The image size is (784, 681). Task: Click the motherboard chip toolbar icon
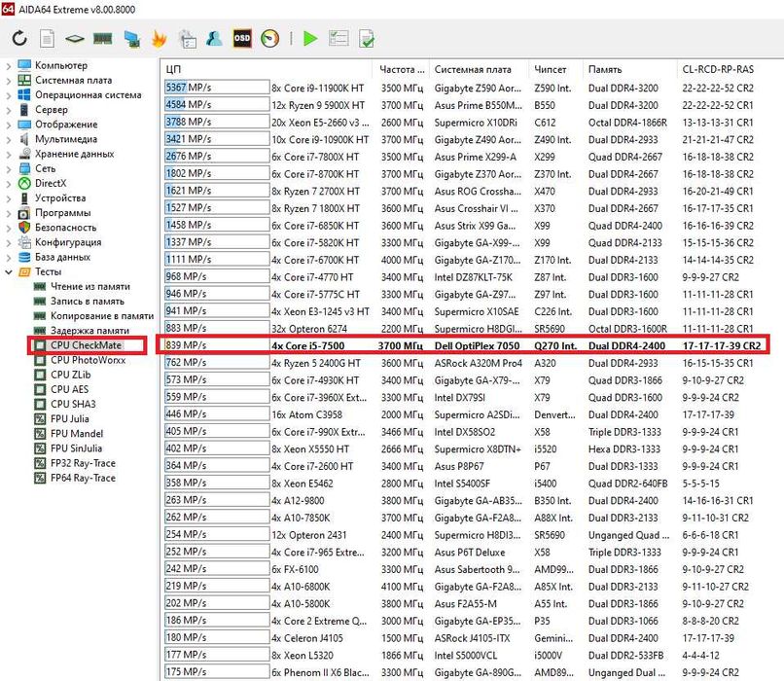75,39
